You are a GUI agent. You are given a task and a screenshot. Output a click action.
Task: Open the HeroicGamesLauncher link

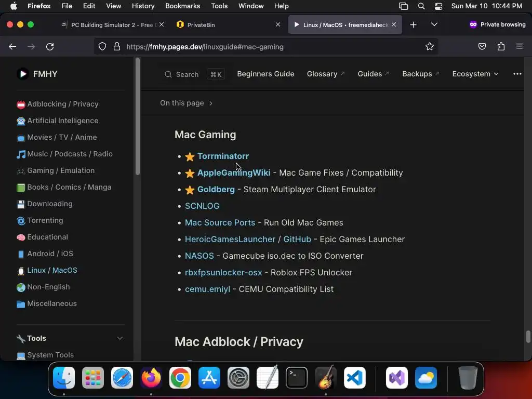pyautogui.click(x=230, y=239)
